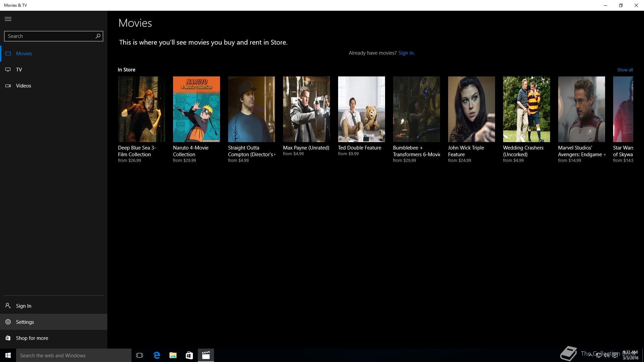Image resolution: width=644 pixels, height=362 pixels.
Task: Click the Max Payne (Unrated) title text
Action: 306,148
